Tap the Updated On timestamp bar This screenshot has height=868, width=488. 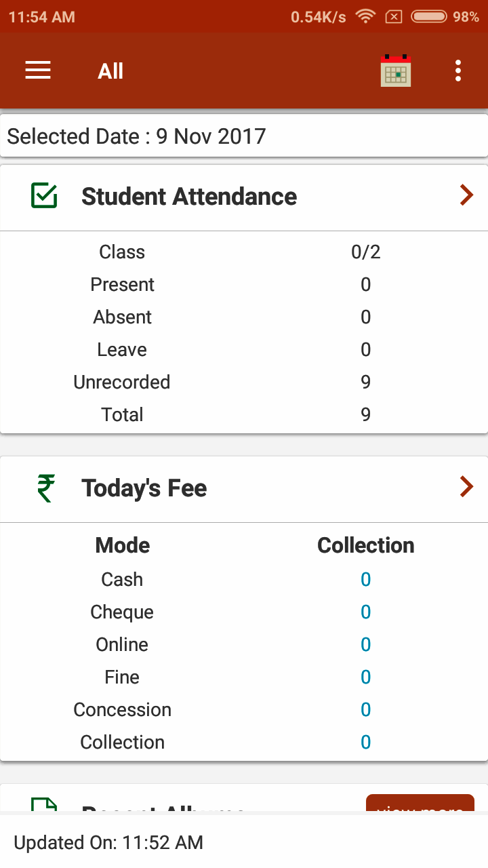point(244,843)
